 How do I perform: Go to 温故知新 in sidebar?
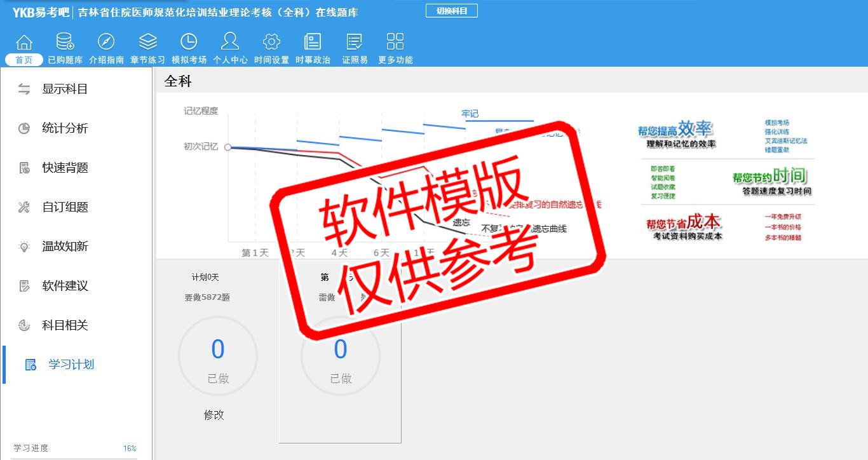[x=65, y=247]
